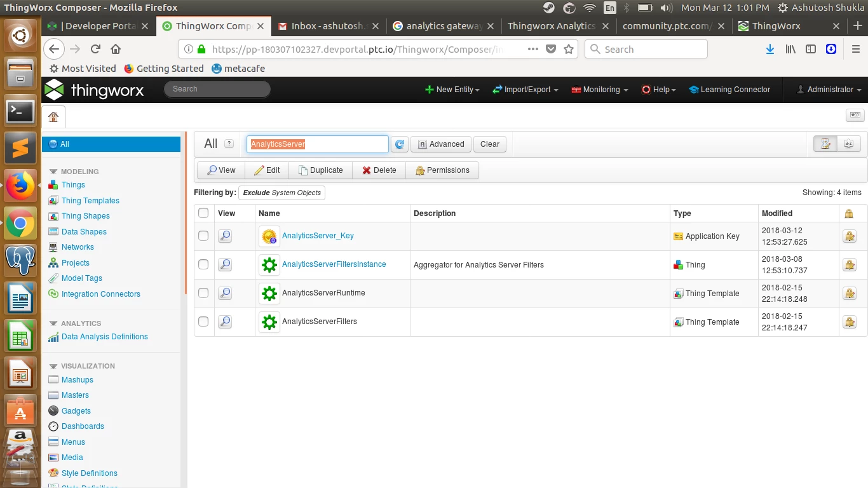Sort alphabetically using the a-z icon
The width and height of the screenshot is (868, 488).
click(848, 144)
